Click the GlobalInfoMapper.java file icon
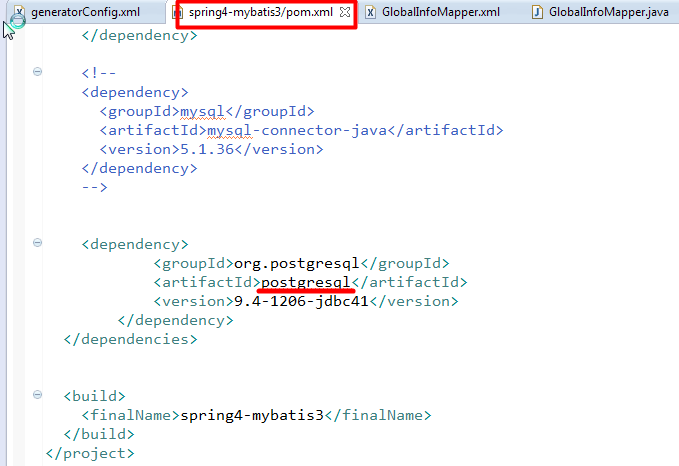This screenshot has height=466, width=679. [537, 12]
